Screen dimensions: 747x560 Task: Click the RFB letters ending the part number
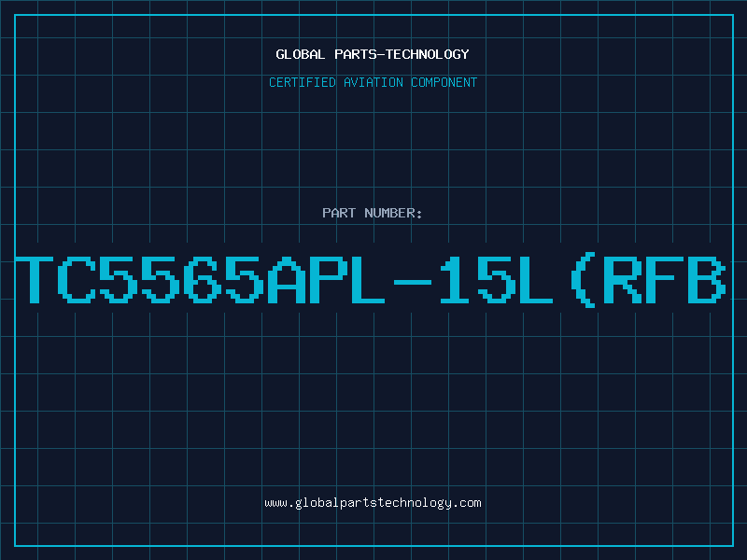[x=665, y=280]
